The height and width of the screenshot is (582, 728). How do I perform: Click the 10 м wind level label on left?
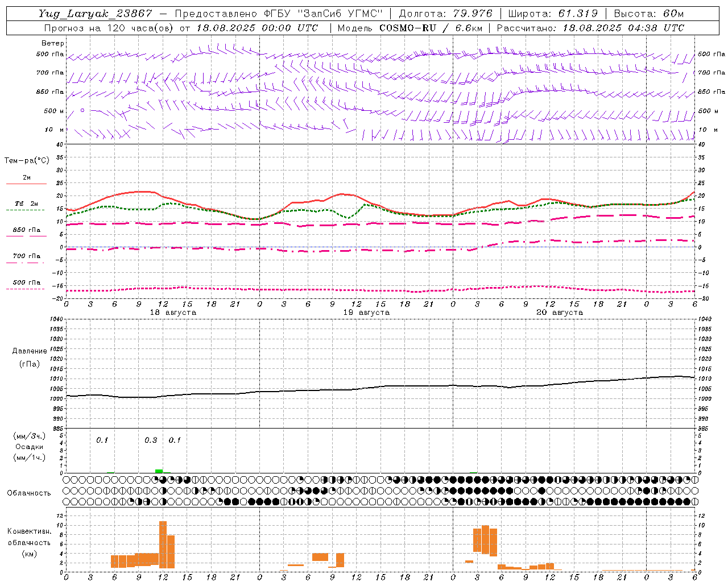[55, 130]
